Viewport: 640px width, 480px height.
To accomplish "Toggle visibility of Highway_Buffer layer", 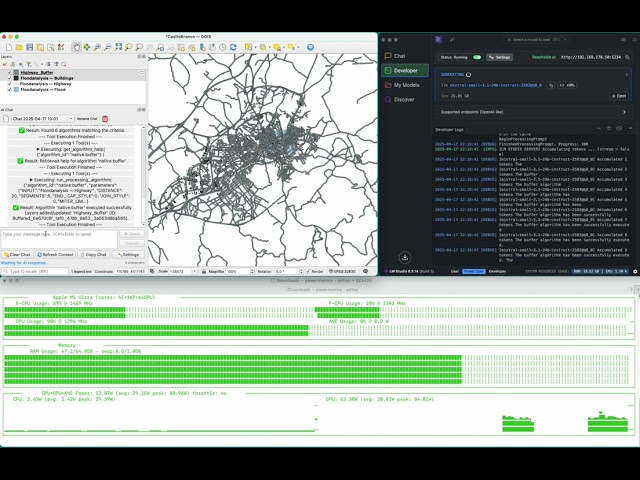I will pyautogui.click(x=9, y=73).
